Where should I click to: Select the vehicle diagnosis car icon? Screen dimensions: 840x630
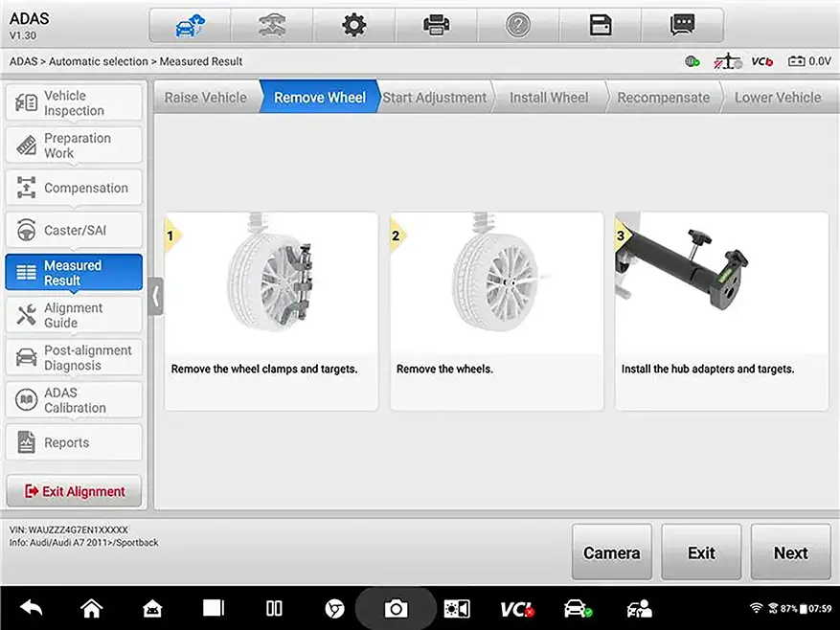click(189, 25)
